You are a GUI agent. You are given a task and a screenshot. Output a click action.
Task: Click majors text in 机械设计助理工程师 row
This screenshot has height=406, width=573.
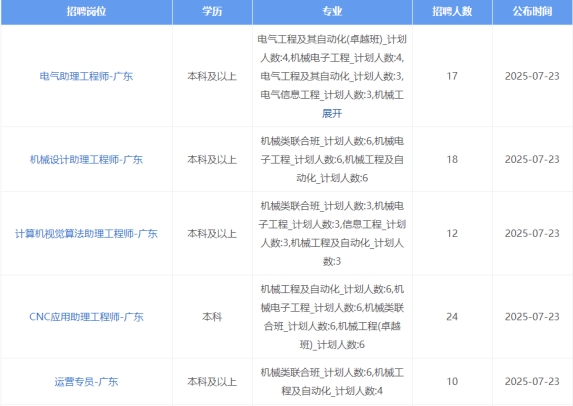coord(332,159)
